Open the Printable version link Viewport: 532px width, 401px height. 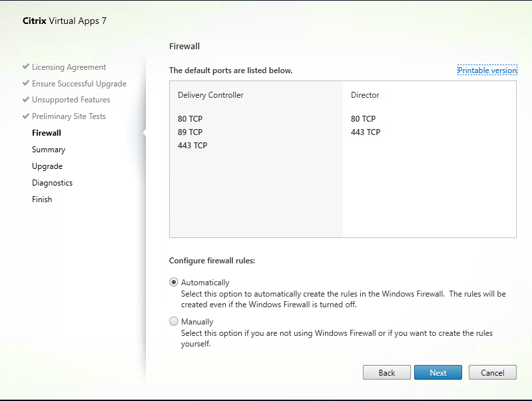(487, 70)
